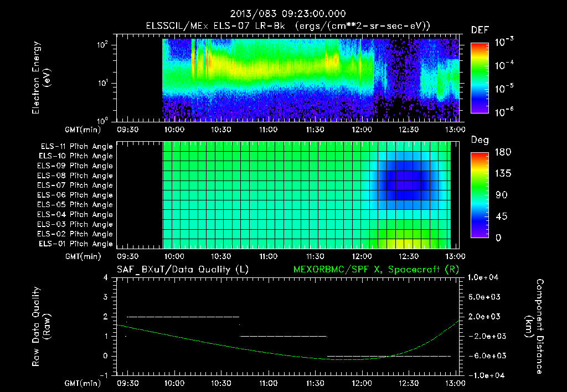The image size is (567, 392).
Task: Click the 90 value on Deg scale
Action: 502,195
